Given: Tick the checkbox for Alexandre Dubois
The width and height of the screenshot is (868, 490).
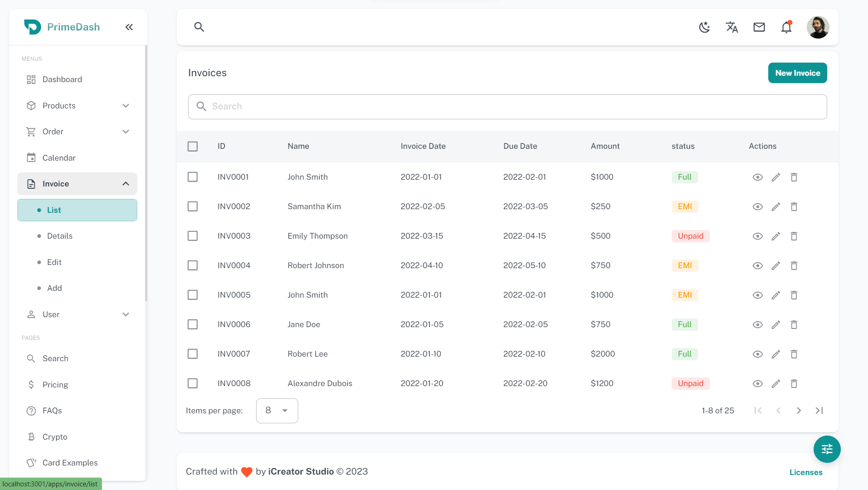Looking at the screenshot, I should (193, 383).
